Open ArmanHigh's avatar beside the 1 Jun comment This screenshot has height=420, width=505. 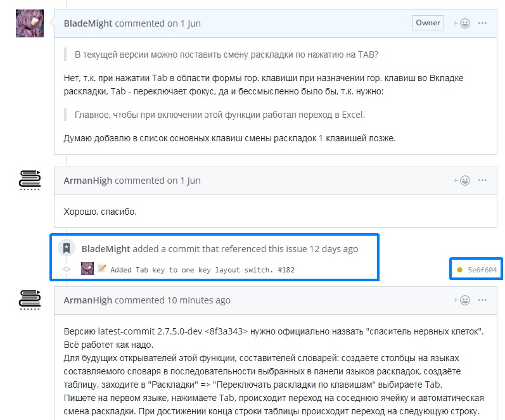(30, 181)
